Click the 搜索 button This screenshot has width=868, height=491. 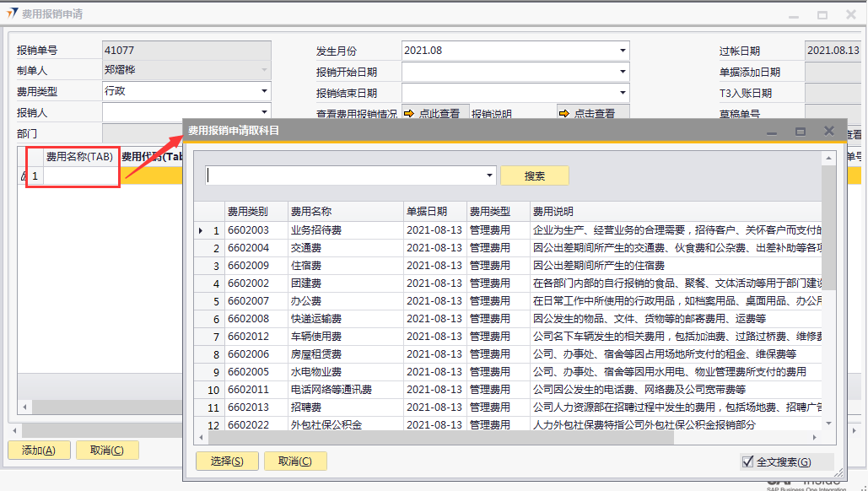click(534, 175)
